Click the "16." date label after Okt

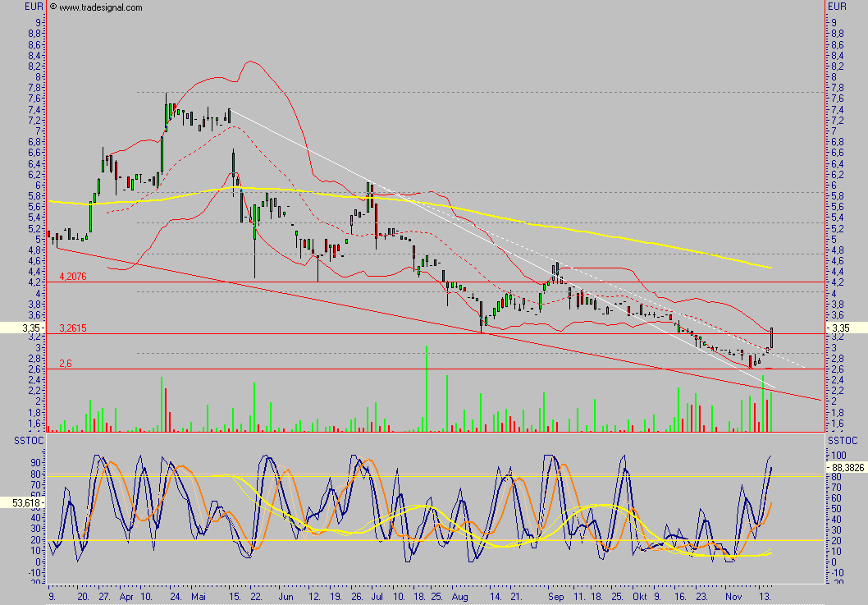(680, 597)
